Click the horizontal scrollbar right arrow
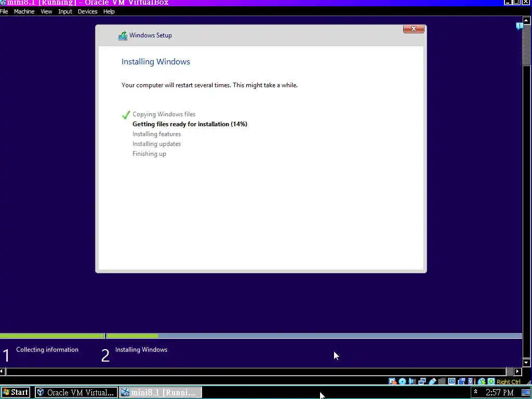The image size is (532, 399). click(x=518, y=371)
